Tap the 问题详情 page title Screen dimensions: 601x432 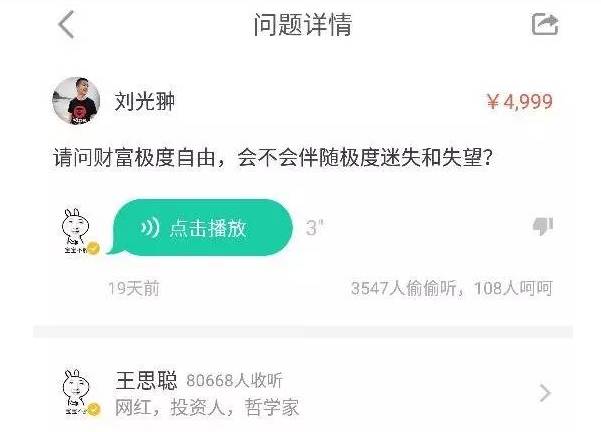(302, 24)
